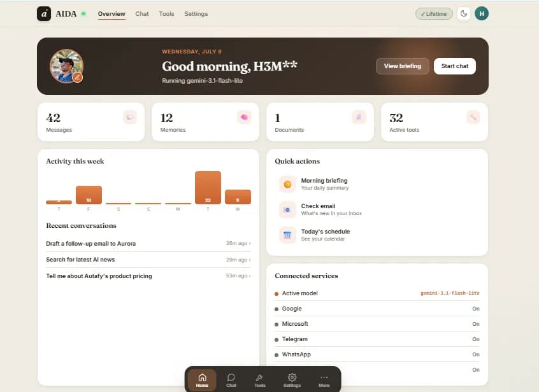539x392 pixels.
Task: Open conversation Search for latest AI news
Action: [x=148, y=260]
